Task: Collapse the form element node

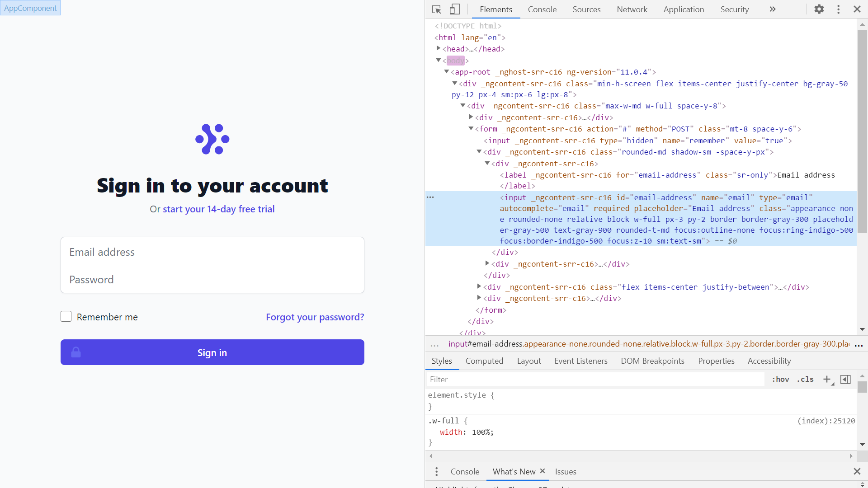Action: click(471, 128)
